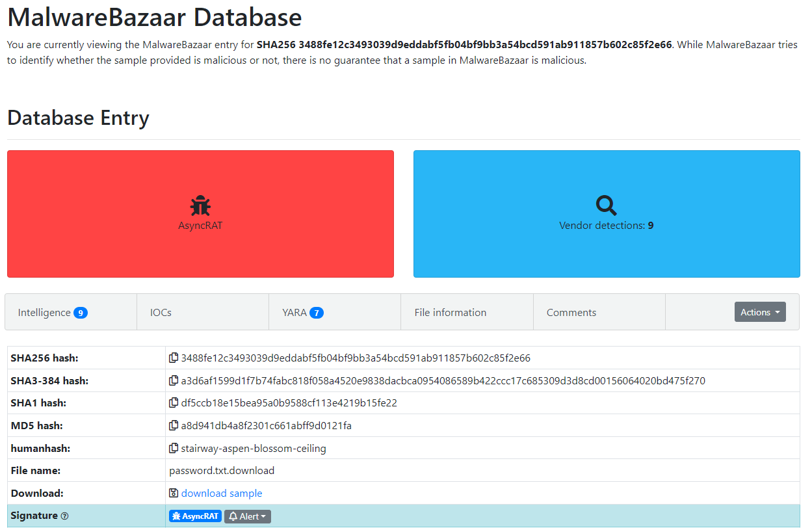812x528 pixels.
Task: Click the magnifier icon above Vendor detections
Action: [606, 204]
